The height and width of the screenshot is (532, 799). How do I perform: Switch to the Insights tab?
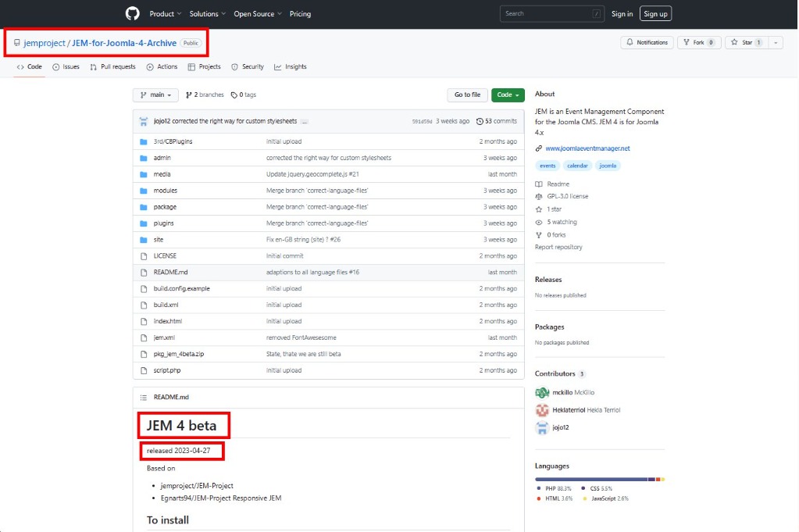coord(291,66)
